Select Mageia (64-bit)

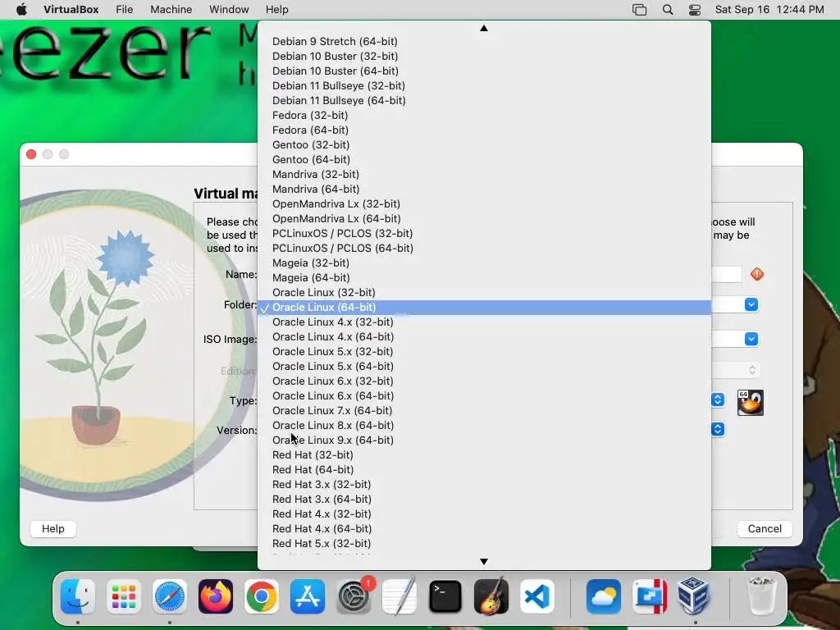[x=484, y=277]
